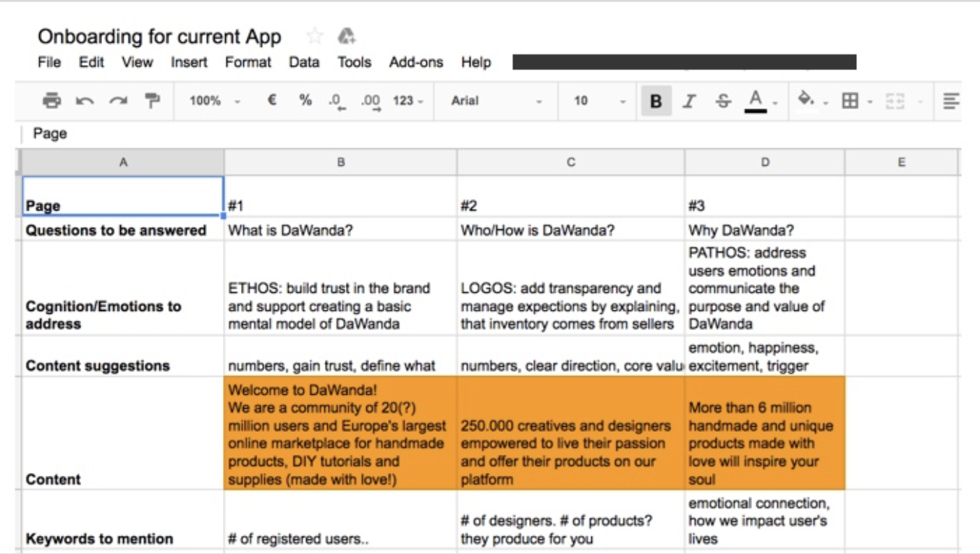
Task: Click the Drive save status icon
Action: point(347,36)
